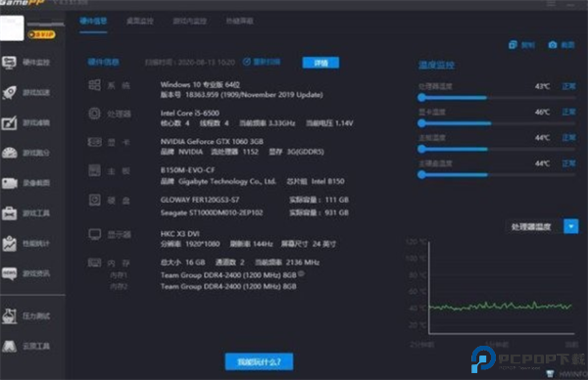Click the text "GLOWAY FER120GS3-S7"
588x380 pixels.
coord(200,200)
